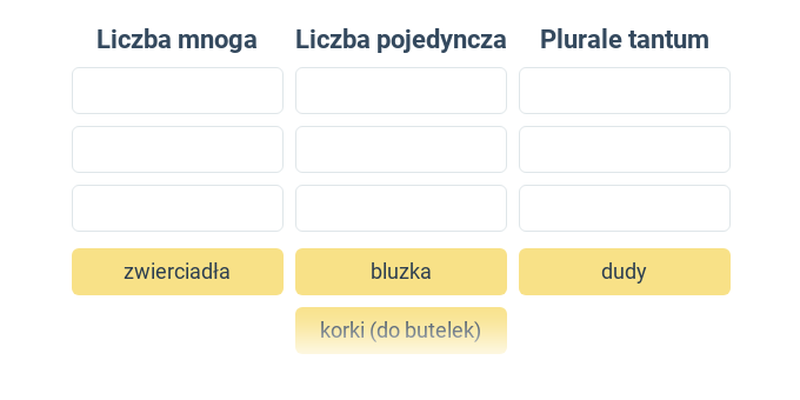Click the 'Liczba mnoga' column heading
800x400 pixels.
[177, 40]
